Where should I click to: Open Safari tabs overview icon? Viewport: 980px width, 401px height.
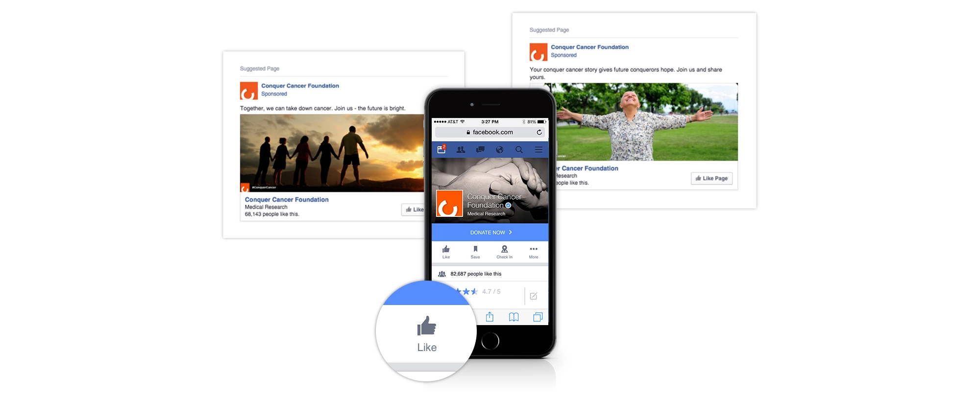point(538,317)
